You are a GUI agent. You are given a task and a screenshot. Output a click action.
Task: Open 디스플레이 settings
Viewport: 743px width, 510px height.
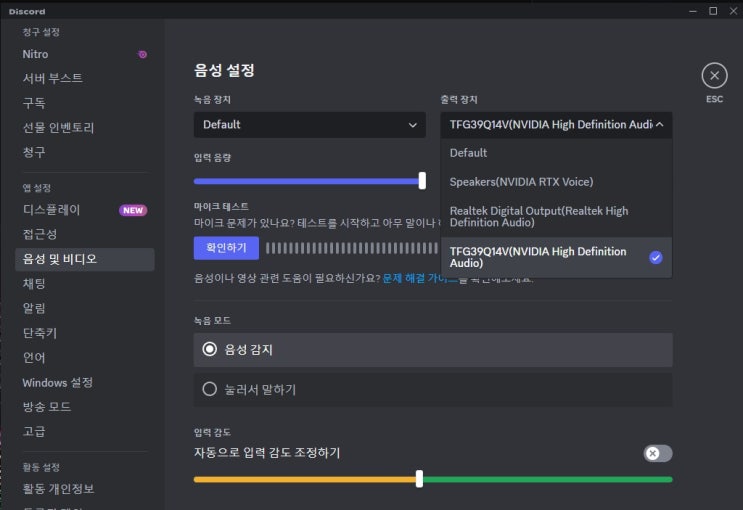pos(84,209)
